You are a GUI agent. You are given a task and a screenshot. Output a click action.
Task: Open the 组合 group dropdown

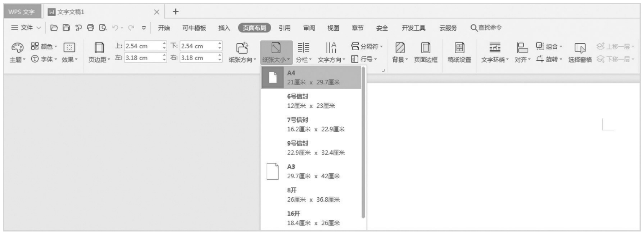(x=549, y=46)
